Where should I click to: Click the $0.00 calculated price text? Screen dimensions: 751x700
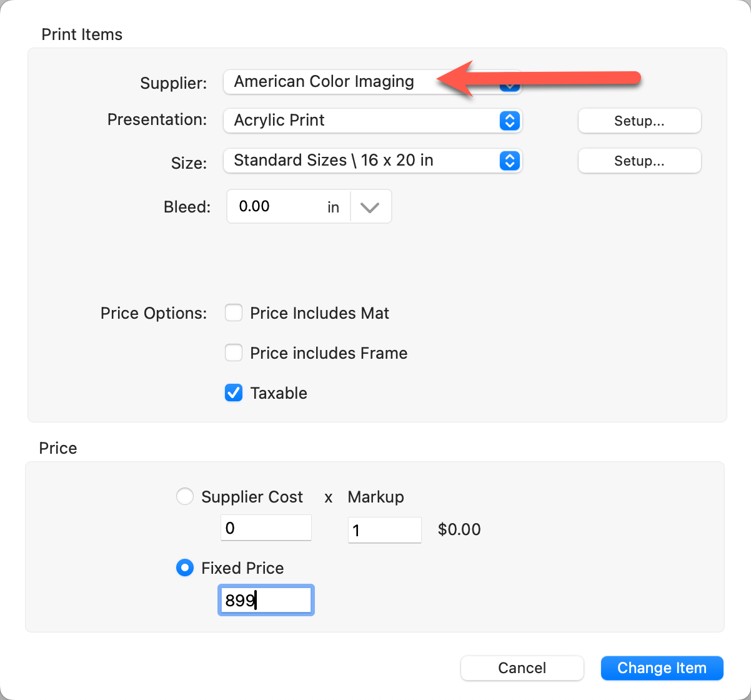pos(459,529)
